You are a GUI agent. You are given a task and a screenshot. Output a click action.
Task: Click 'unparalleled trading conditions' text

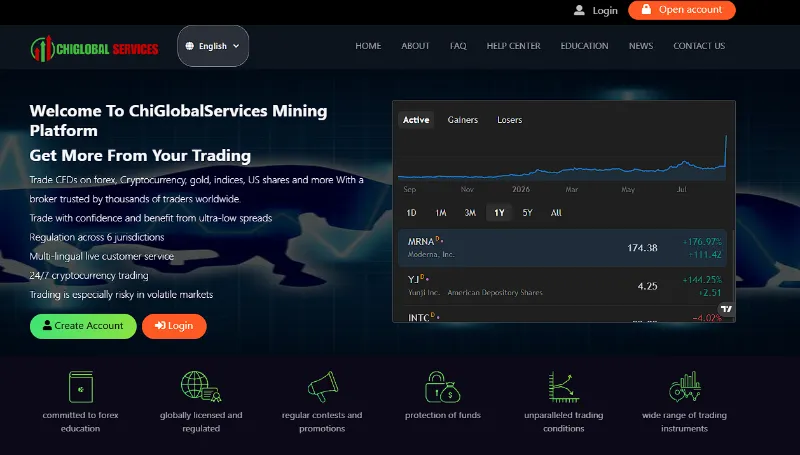click(564, 422)
